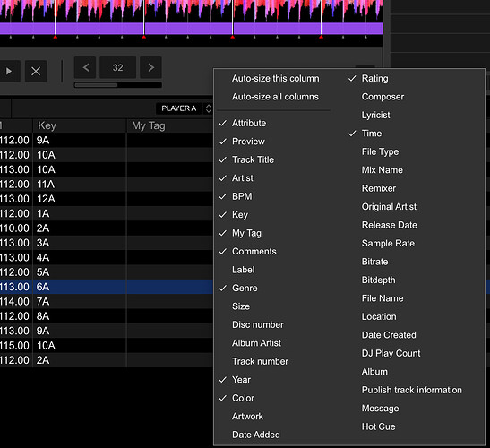The height and width of the screenshot is (448, 490).
Task: Uncheck the Genre column
Action: (245, 288)
